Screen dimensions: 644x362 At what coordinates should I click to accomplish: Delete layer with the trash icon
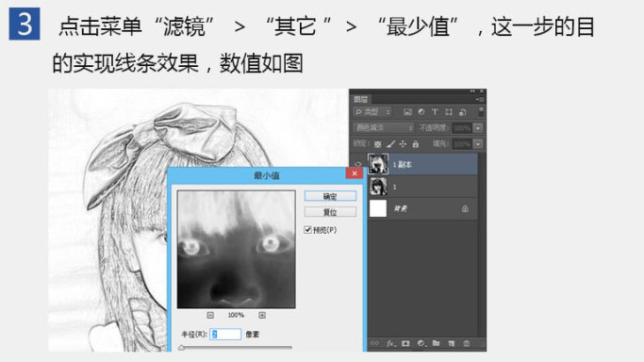click(467, 343)
